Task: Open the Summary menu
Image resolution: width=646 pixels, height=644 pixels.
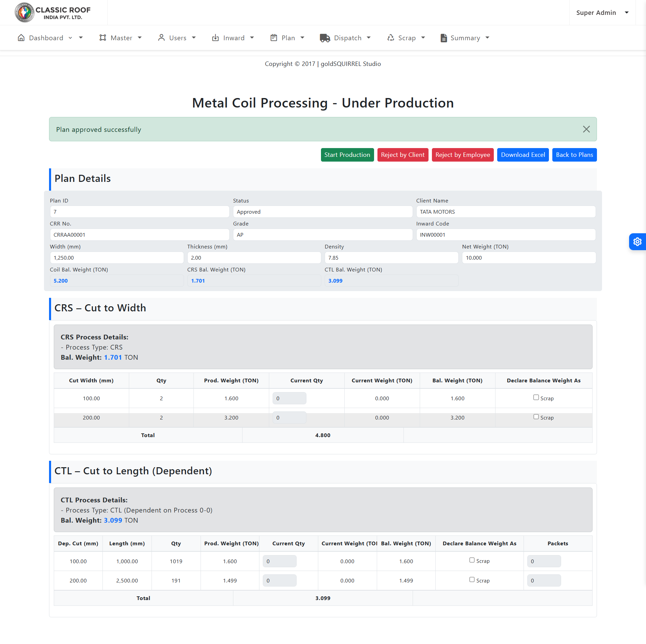Action: [465, 38]
